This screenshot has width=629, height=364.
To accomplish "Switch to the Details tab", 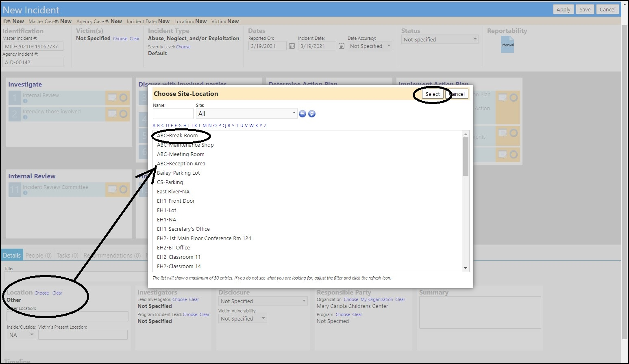I will 12,256.
